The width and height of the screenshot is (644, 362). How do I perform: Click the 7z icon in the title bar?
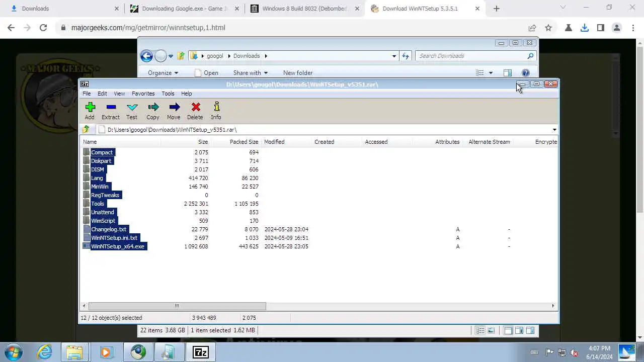point(85,84)
